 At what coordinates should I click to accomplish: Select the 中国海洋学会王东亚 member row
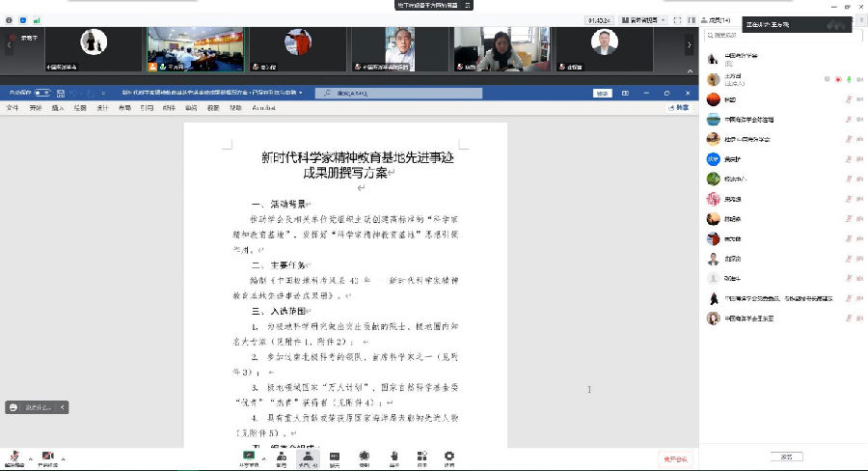pos(785,319)
